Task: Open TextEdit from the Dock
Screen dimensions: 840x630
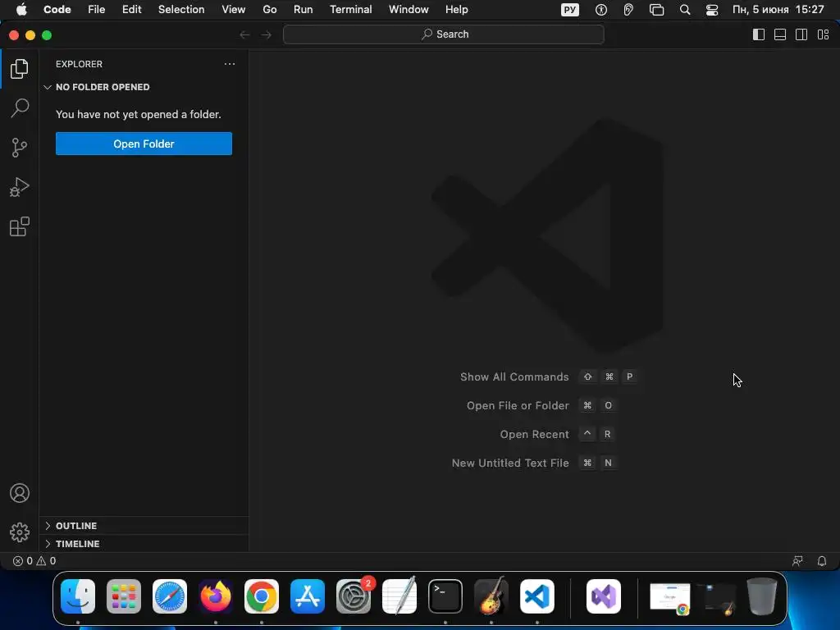Action: [x=399, y=596]
